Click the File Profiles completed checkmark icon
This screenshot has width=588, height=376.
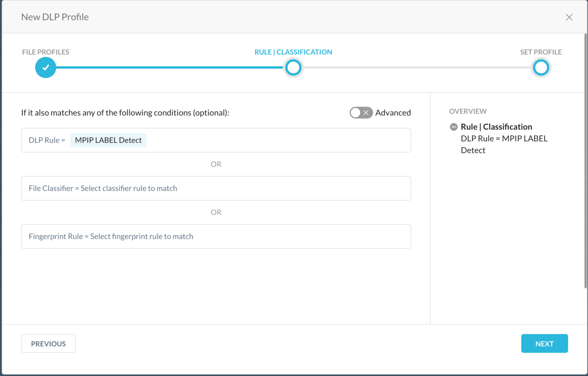pos(46,67)
